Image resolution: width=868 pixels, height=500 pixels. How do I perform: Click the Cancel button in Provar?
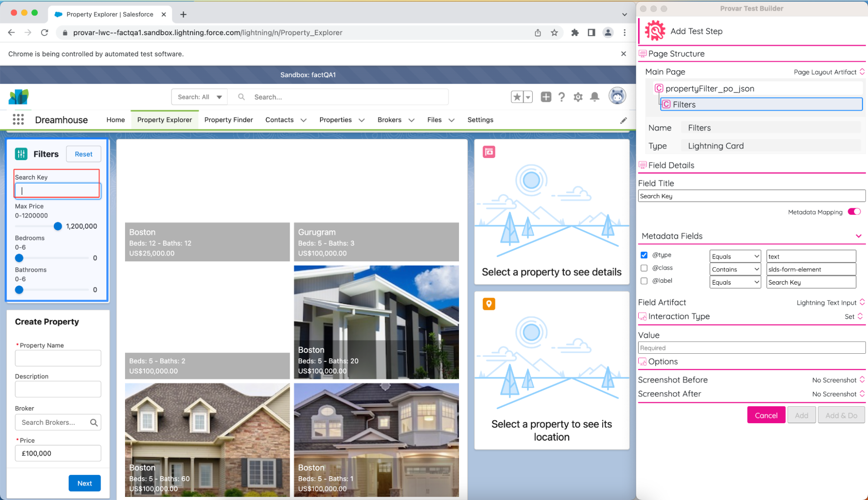pyautogui.click(x=766, y=415)
